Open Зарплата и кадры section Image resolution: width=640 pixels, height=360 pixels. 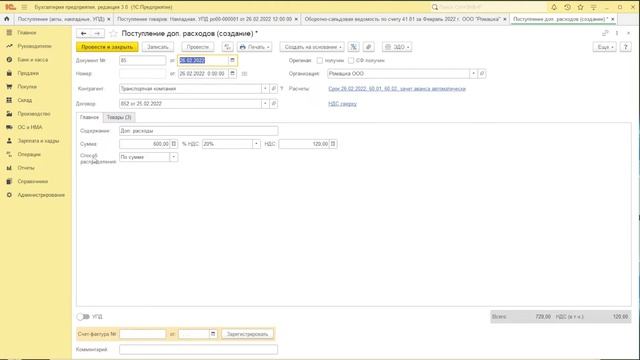38,140
